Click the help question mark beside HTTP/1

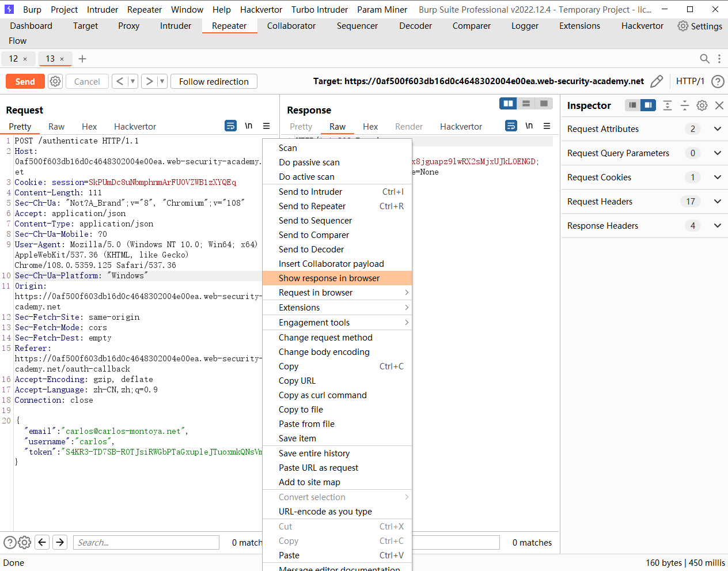tap(717, 81)
